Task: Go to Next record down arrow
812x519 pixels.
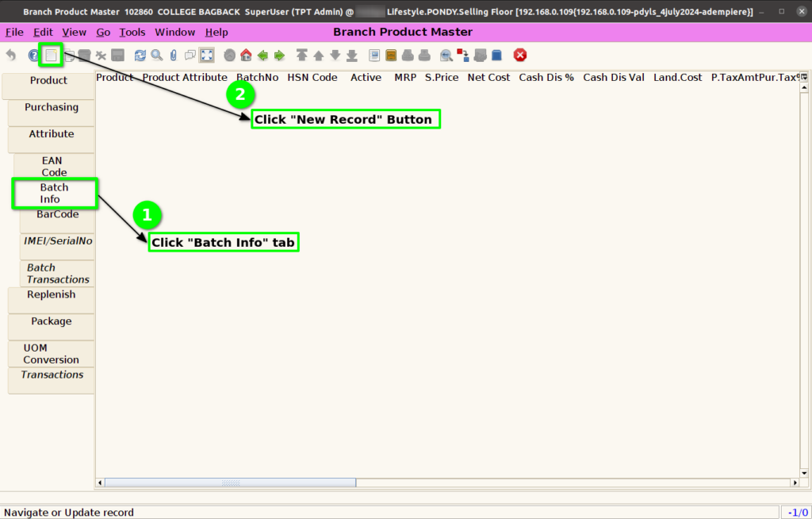Action: 335,55
